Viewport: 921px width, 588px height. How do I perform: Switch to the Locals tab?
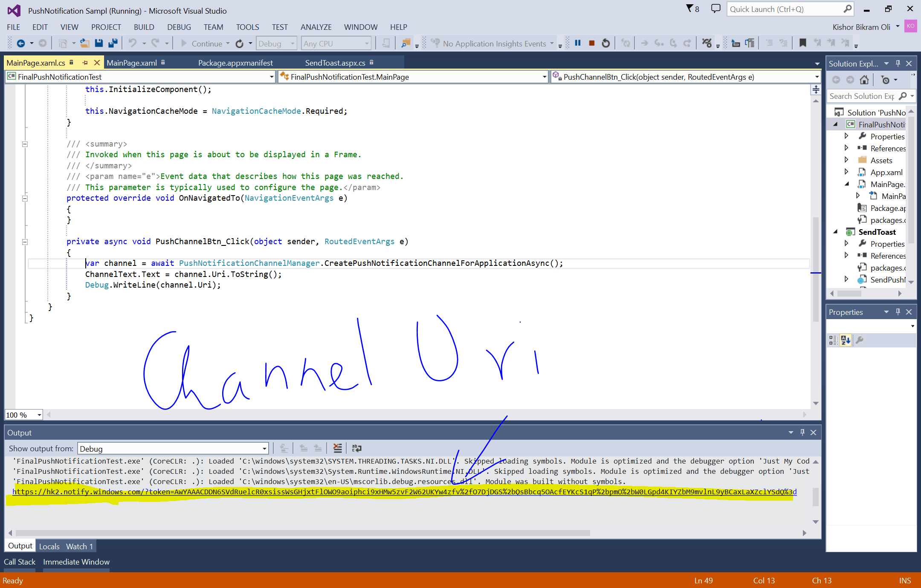49,546
